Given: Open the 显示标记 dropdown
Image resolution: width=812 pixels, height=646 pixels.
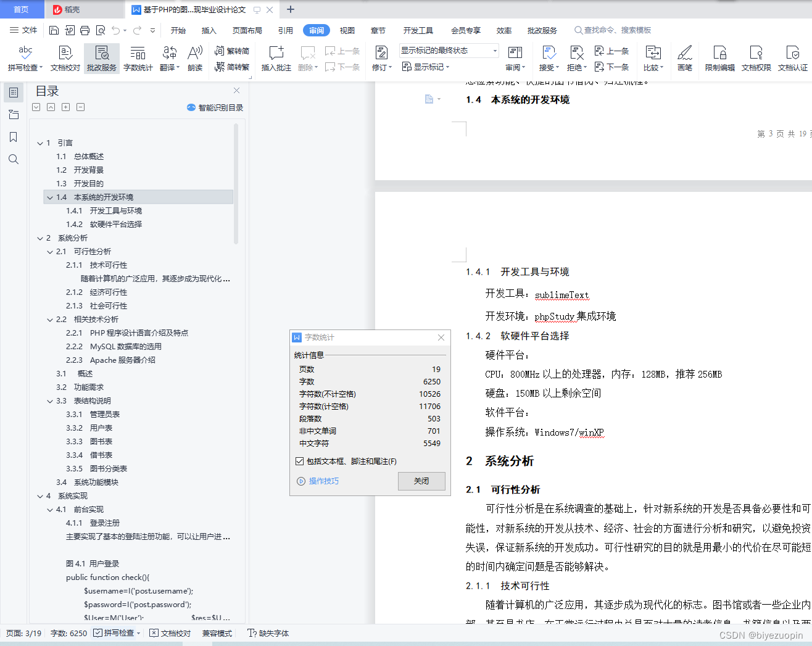Looking at the screenshot, I should click(x=426, y=67).
